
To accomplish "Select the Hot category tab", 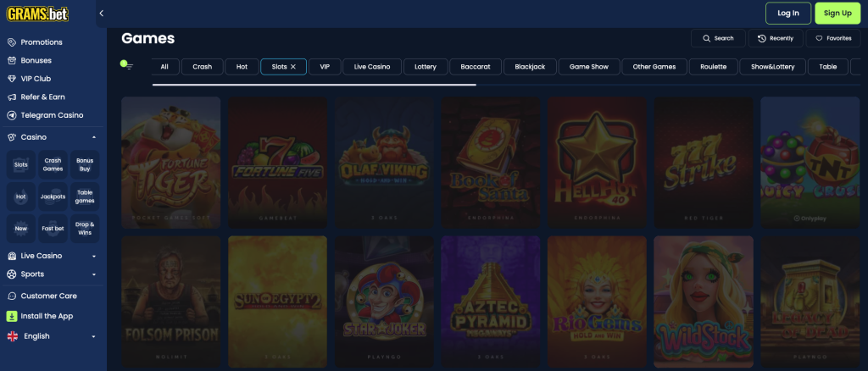I will click(242, 66).
